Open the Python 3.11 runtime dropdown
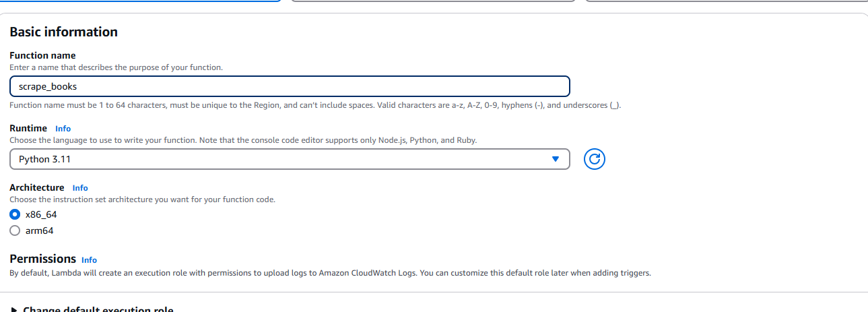868x312 pixels. pyautogui.click(x=290, y=159)
